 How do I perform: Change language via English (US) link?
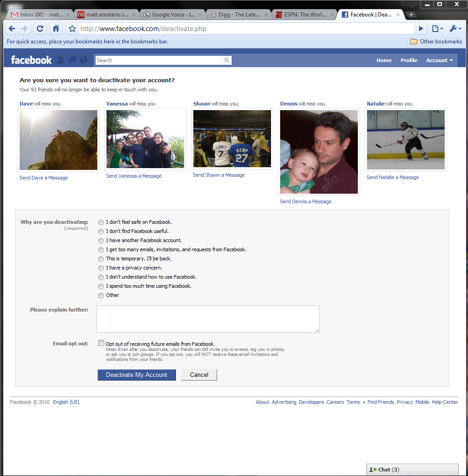tap(66, 402)
